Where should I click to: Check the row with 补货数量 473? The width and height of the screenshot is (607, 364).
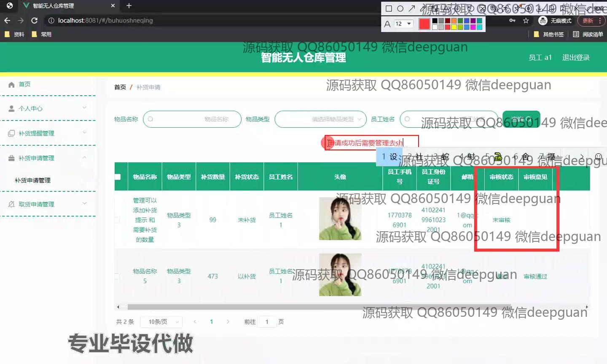[x=117, y=276]
